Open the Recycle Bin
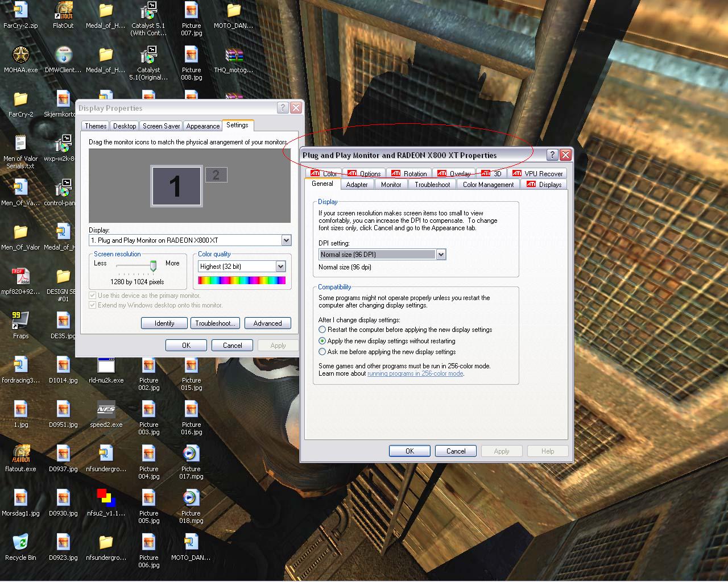 point(20,547)
